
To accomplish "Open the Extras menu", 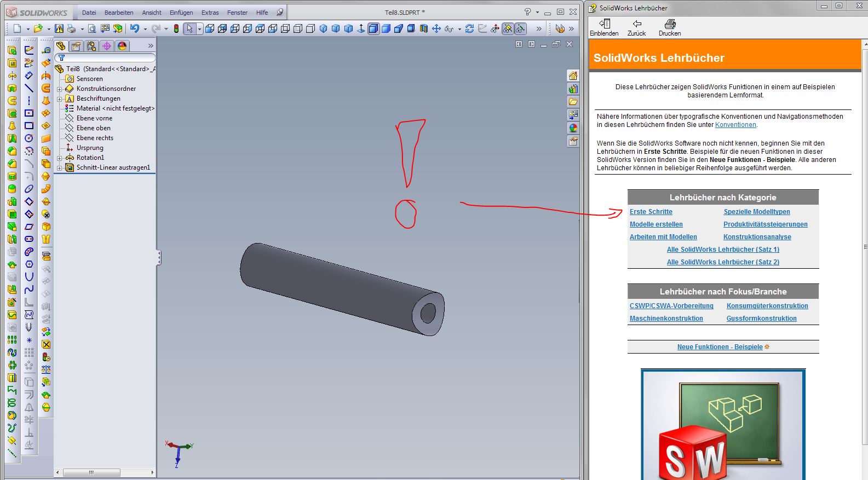I will tap(210, 13).
